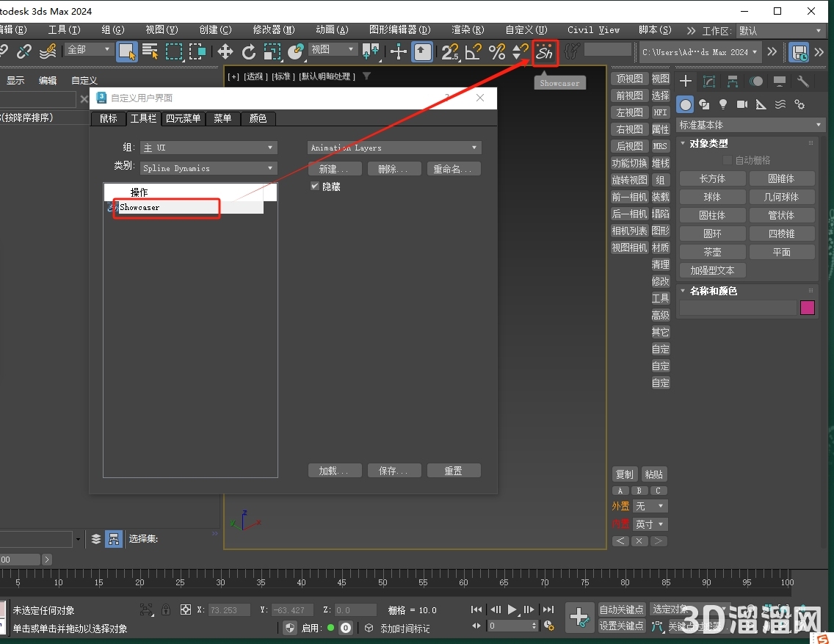Open the Lights category in the Create panel
This screenshot has width=834, height=644.
722,104
